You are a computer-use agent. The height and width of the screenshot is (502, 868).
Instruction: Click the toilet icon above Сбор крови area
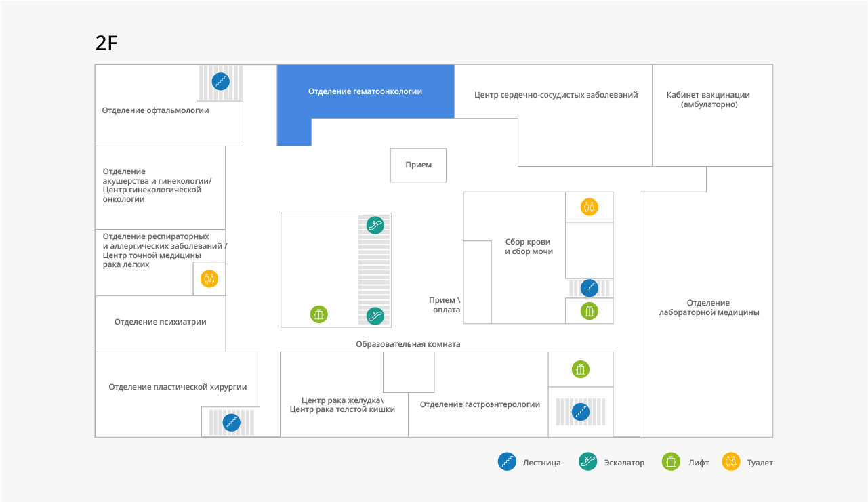pyautogui.click(x=590, y=207)
